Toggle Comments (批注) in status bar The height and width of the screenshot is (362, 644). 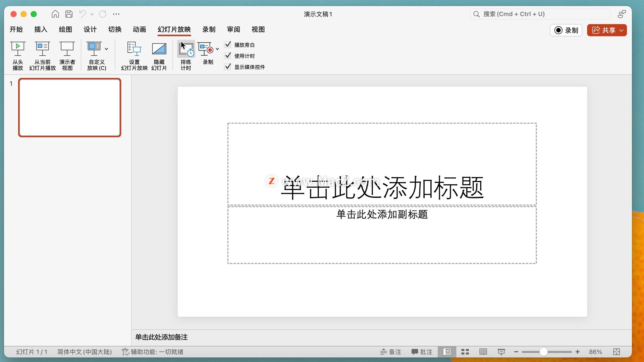(x=422, y=352)
